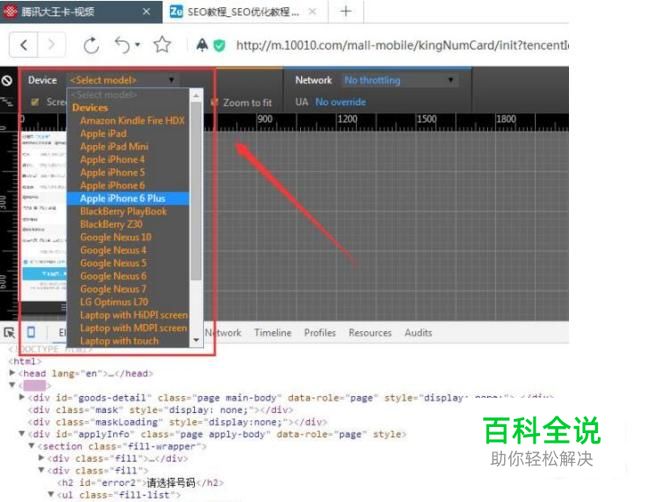This screenshot has width=650, height=502.
Task: Click the rocket icon next to shield
Action: pyautogui.click(x=202, y=45)
